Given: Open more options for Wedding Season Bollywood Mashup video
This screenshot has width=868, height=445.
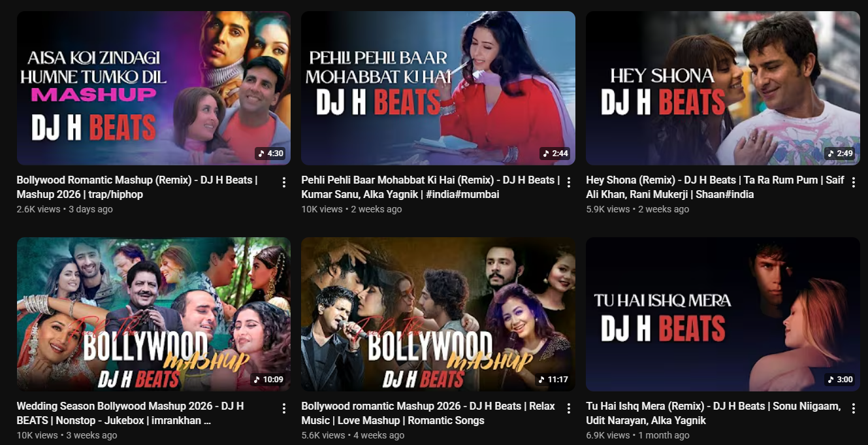Looking at the screenshot, I should coord(284,408).
